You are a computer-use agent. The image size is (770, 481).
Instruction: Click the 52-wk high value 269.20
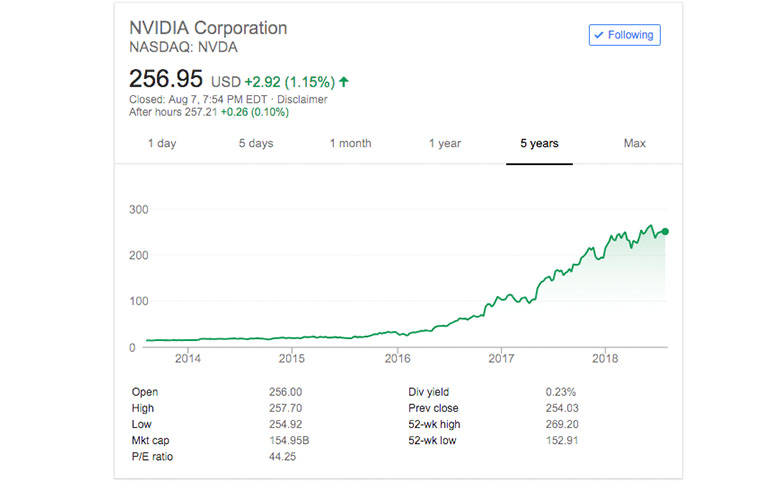[x=561, y=424]
